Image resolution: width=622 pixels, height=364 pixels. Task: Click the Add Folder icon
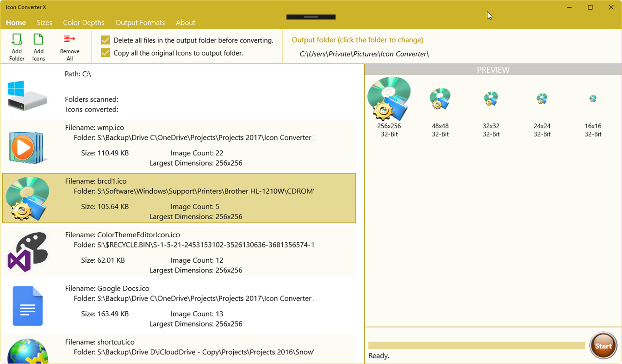click(x=17, y=46)
